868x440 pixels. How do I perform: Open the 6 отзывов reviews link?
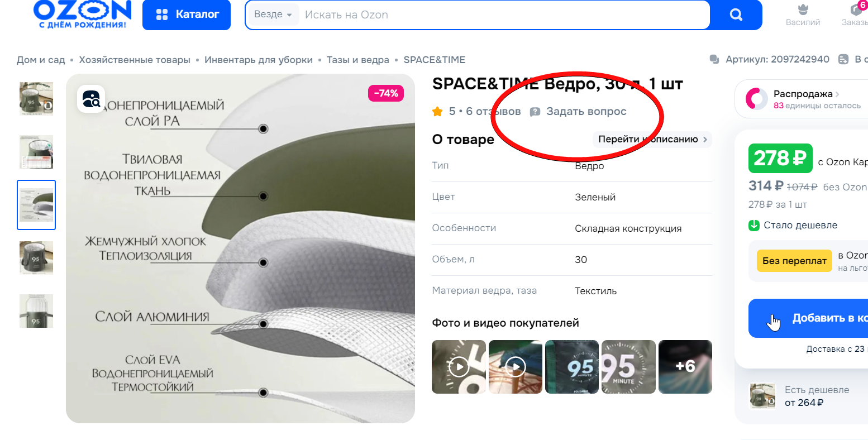493,112
